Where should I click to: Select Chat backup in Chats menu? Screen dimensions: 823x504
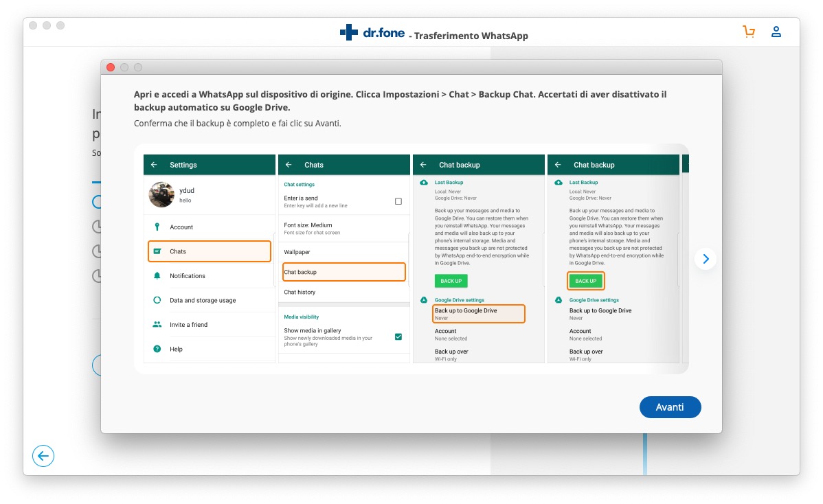tap(344, 272)
